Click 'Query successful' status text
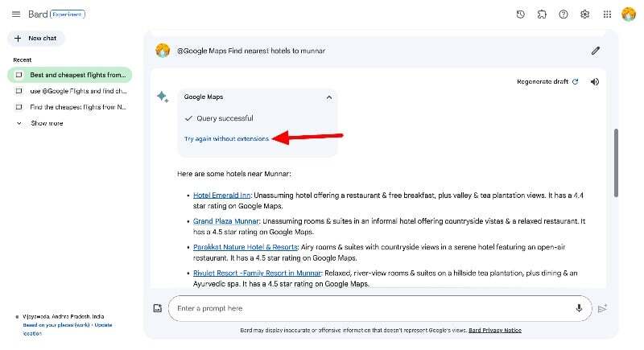The height and width of the screenshot is (350, 644). click(225, 118)
